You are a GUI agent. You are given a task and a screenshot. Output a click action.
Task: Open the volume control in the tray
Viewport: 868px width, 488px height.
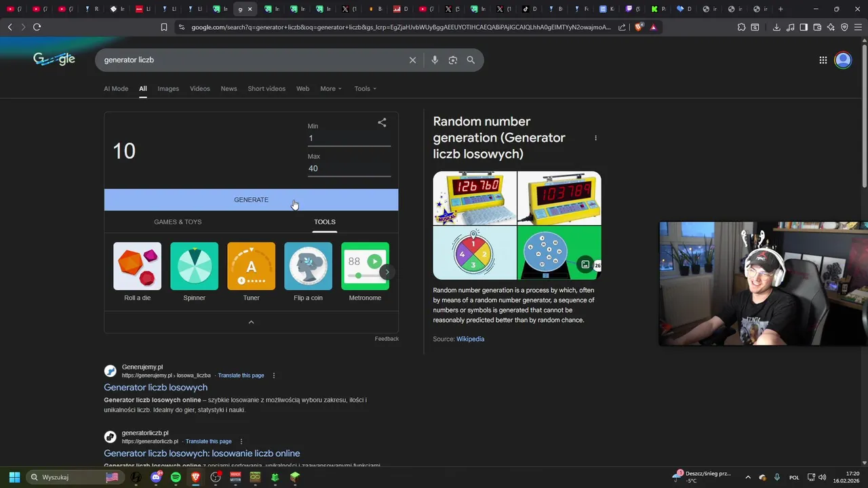coord(822,477)
